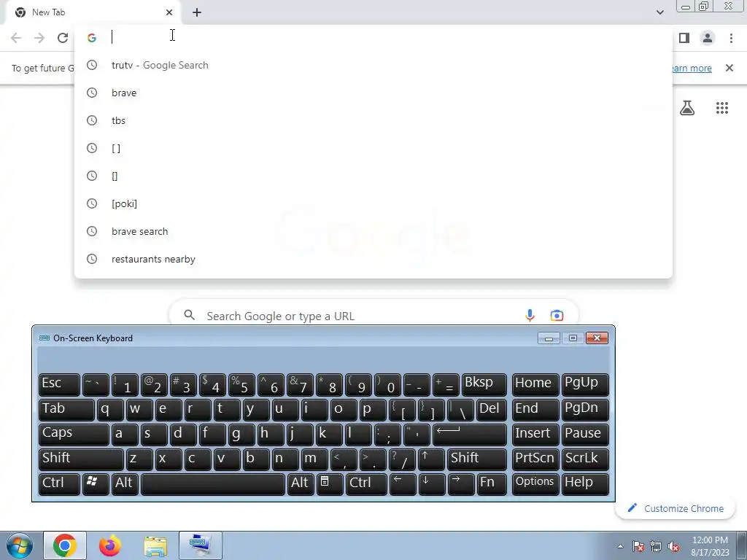
Task: Click the Help key on keyboard
Action: coord(585,484)
